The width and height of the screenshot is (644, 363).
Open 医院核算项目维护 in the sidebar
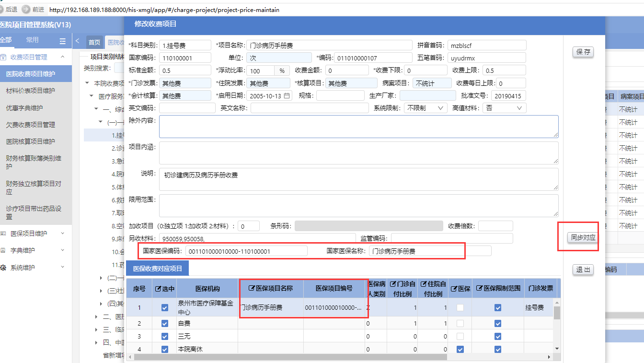click(30, 141)
